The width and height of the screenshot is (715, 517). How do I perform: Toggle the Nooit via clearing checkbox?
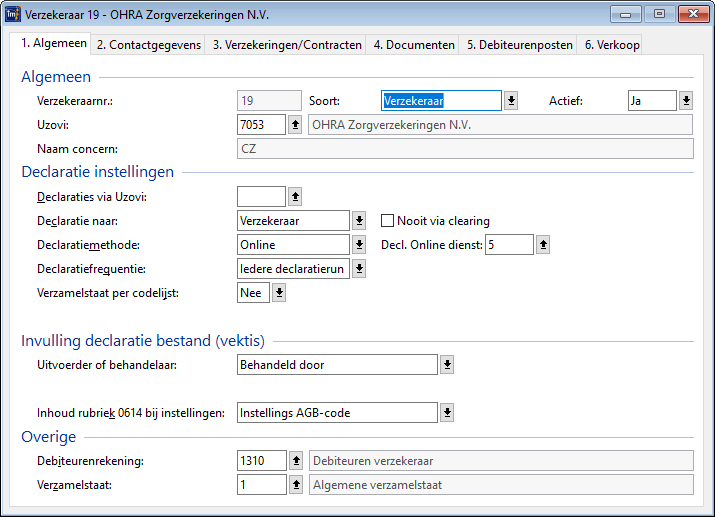[x=387, y=221]
